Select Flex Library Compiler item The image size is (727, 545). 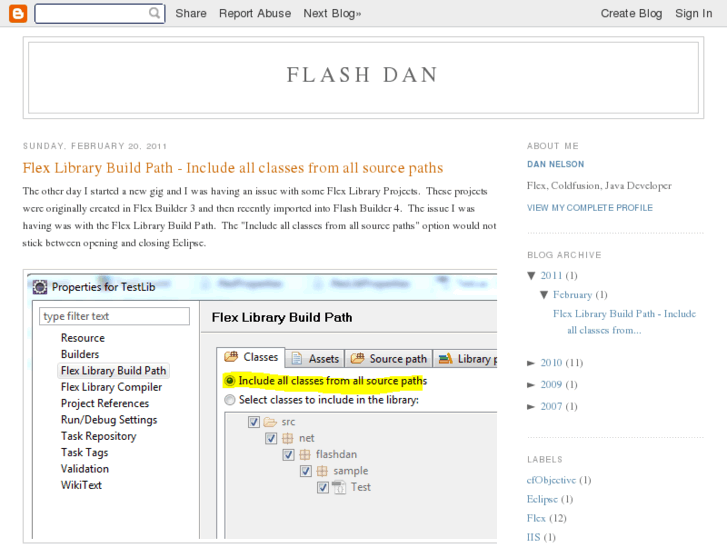tap(111, 387)
